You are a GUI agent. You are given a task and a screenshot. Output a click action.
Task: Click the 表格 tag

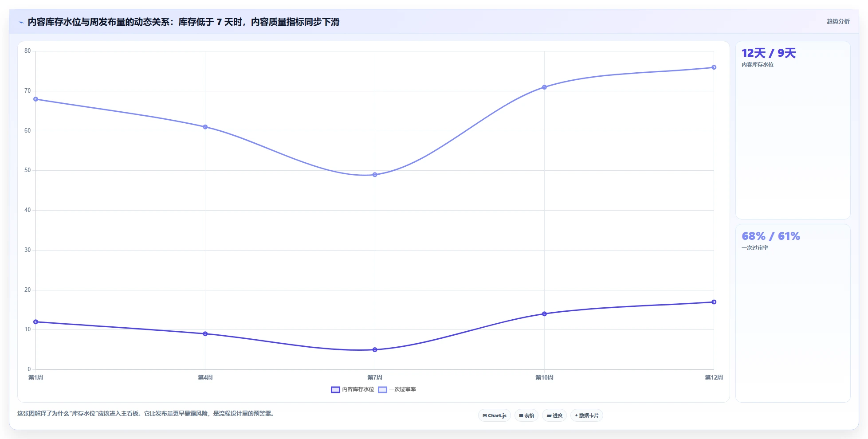tap(526, 415)
